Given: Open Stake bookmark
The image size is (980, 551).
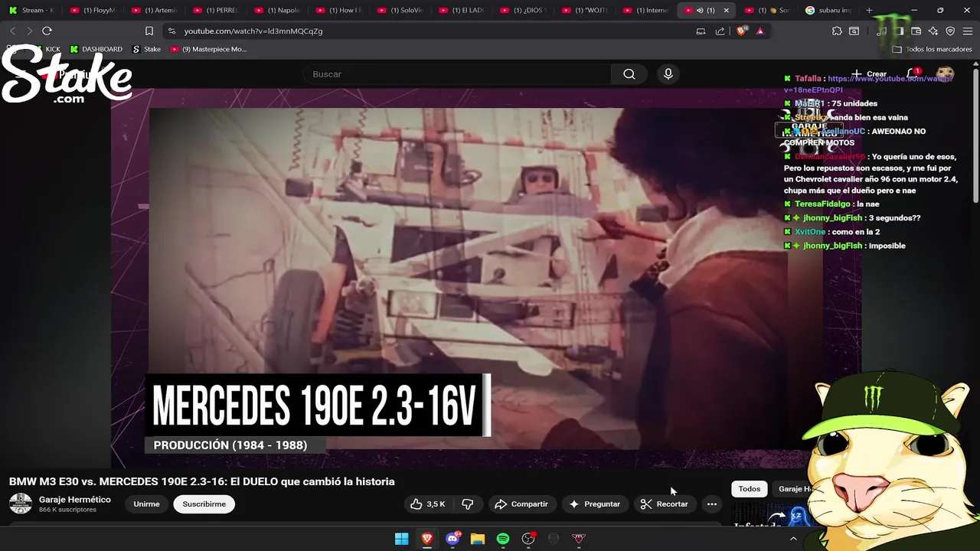Looking at the screenshot, I should click(146, 49).
